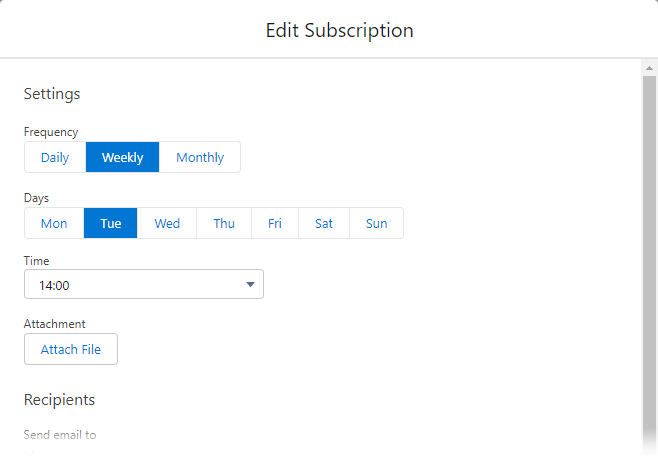
Task: Click the scrollbar up arrow
Action: pyautogui.click(x=648, y=67)
